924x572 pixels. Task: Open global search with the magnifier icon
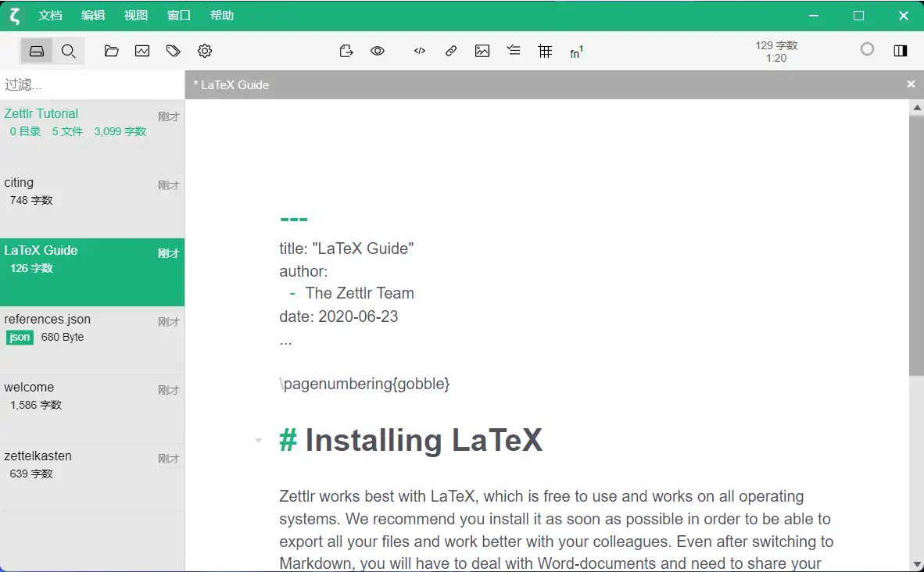click(x=68, y=52)
